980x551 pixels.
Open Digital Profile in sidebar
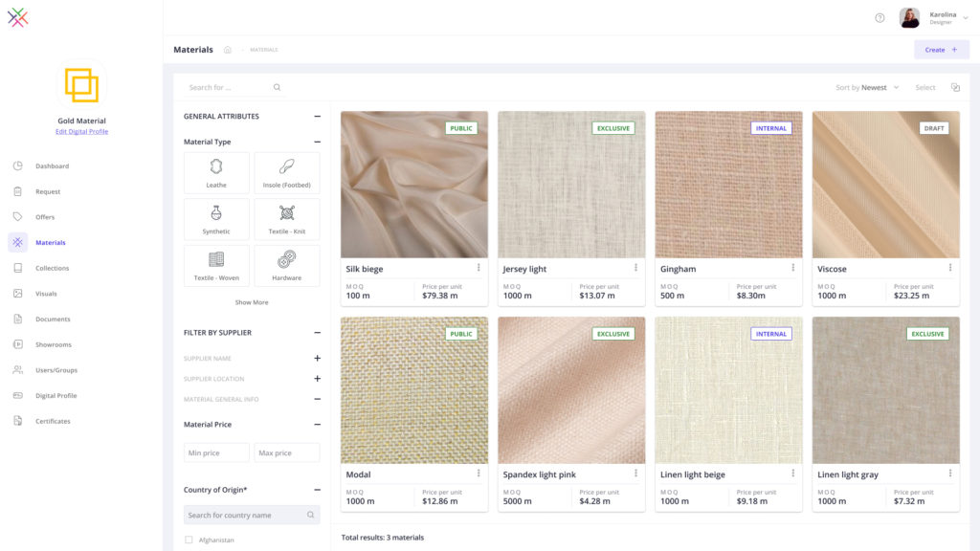pos(56,395)
